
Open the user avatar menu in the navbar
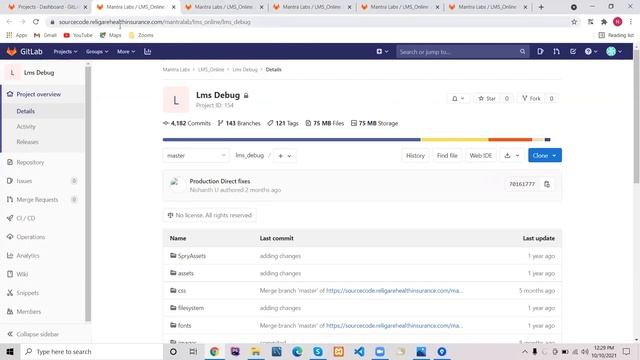coord(614,51)
